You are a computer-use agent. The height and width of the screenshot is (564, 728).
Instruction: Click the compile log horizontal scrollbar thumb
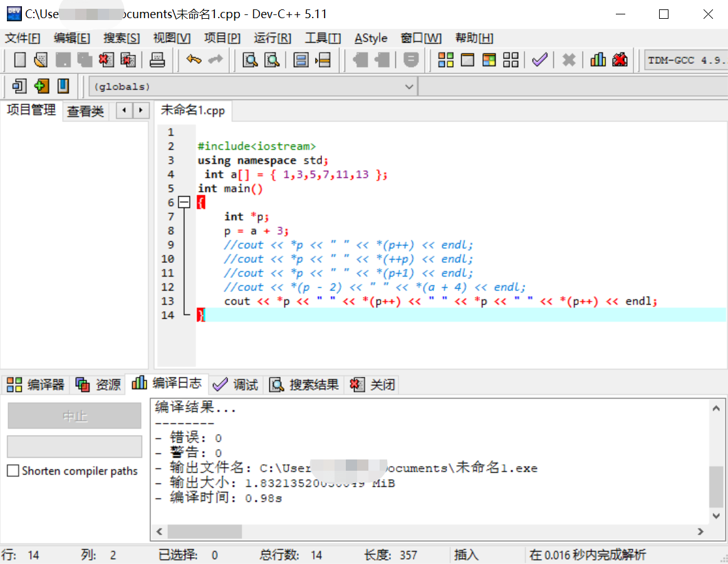pos(205,531)
